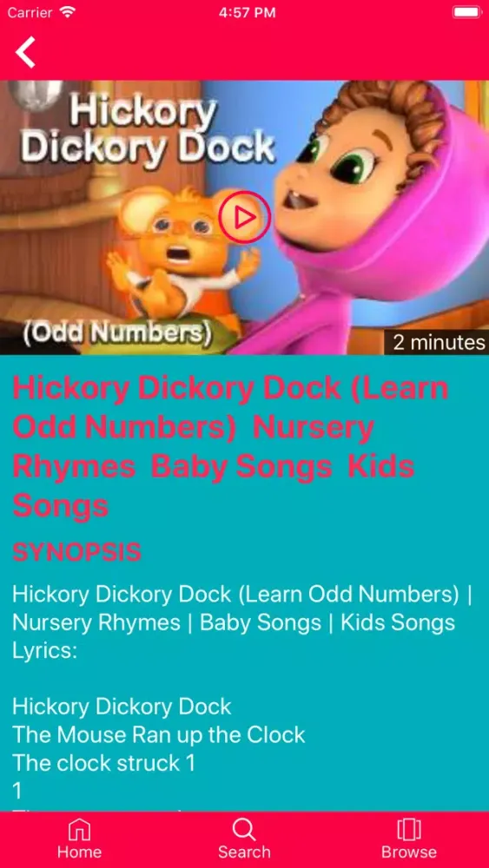Tap the back arrow icon
The image size is (489, 868).
[25, 52]
